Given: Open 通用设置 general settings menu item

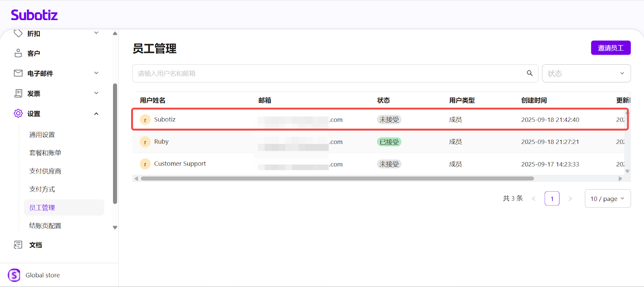Looking at the screenshot, I should pos(42,135).
